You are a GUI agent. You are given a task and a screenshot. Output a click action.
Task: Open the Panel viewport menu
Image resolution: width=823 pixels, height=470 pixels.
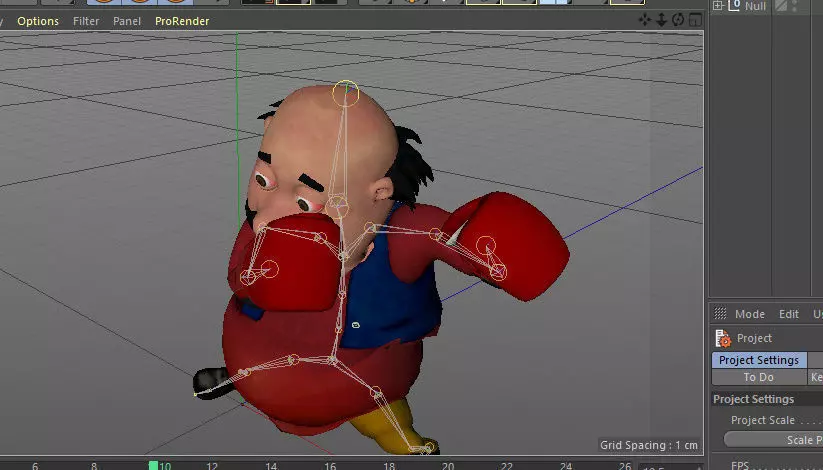pos(126,21)
